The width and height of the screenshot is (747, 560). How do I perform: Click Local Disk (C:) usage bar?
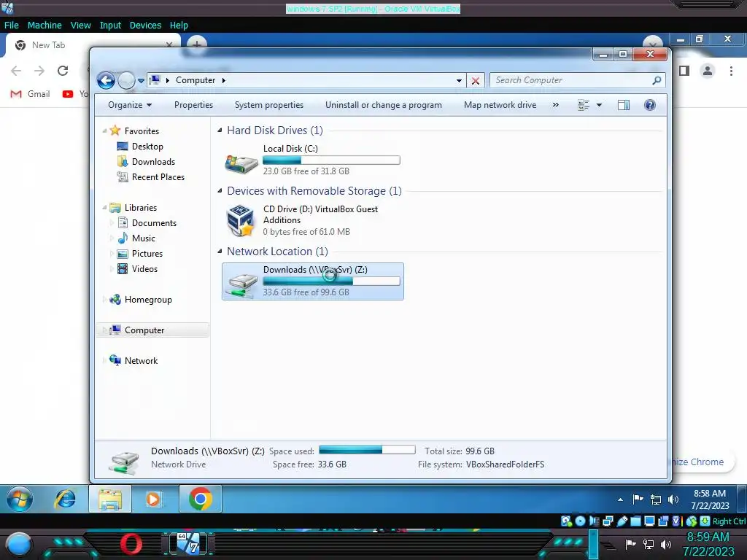point(331,160)
